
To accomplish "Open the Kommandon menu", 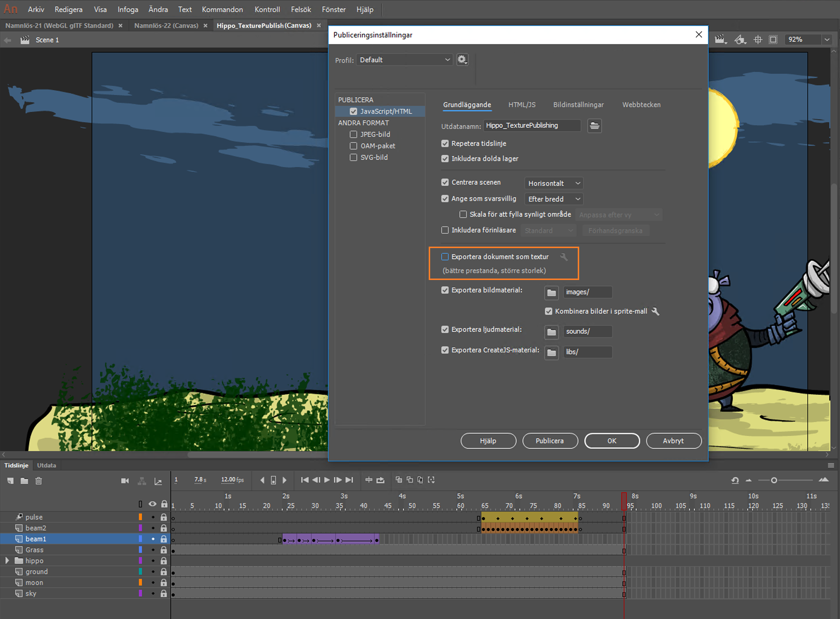I will (x=222, y=9).
